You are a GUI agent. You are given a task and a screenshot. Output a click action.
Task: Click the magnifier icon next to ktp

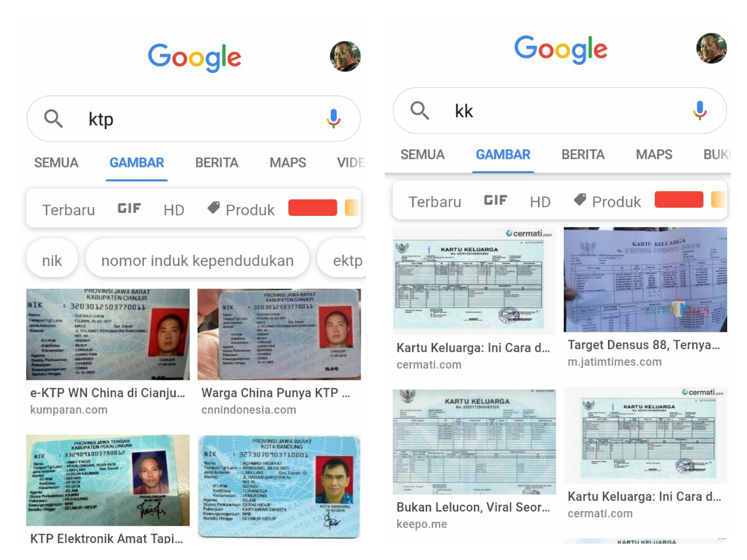54,118
